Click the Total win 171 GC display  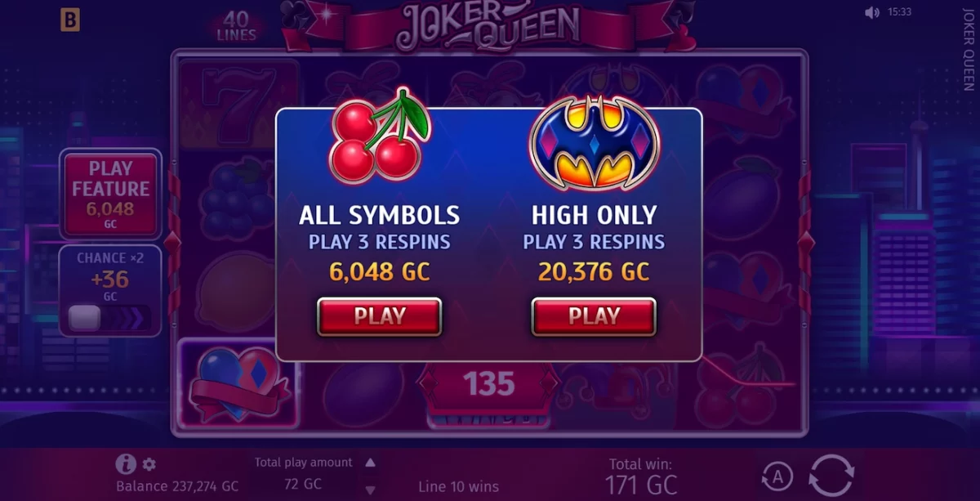tap(641, 475)
